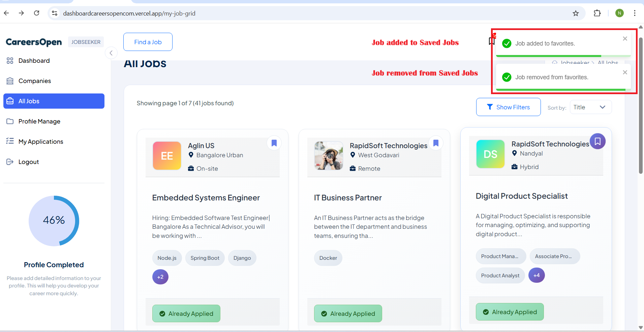Click the Find a Job button
This screenshot has height=332, width=644.
click(x=148, y=42)
